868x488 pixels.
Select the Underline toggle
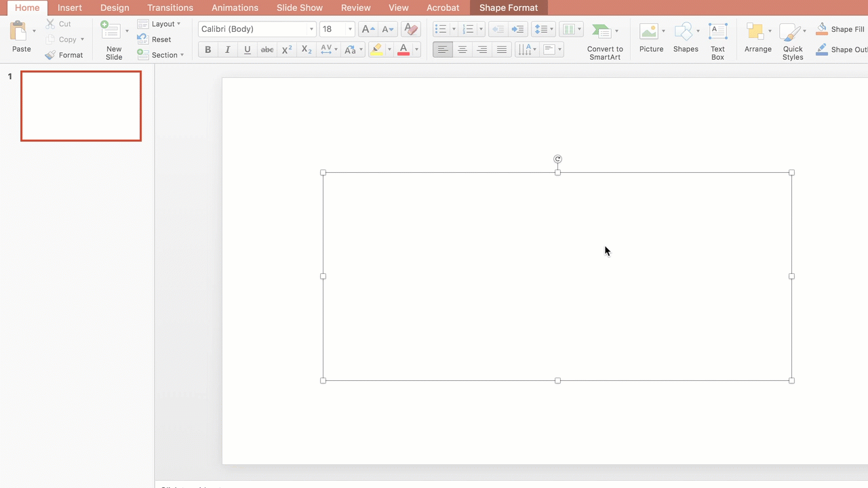click(247, 49)
